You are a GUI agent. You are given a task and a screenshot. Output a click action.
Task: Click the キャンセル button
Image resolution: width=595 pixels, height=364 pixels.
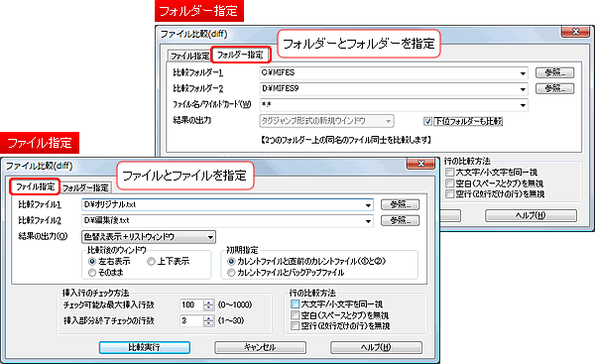[260, 347]
